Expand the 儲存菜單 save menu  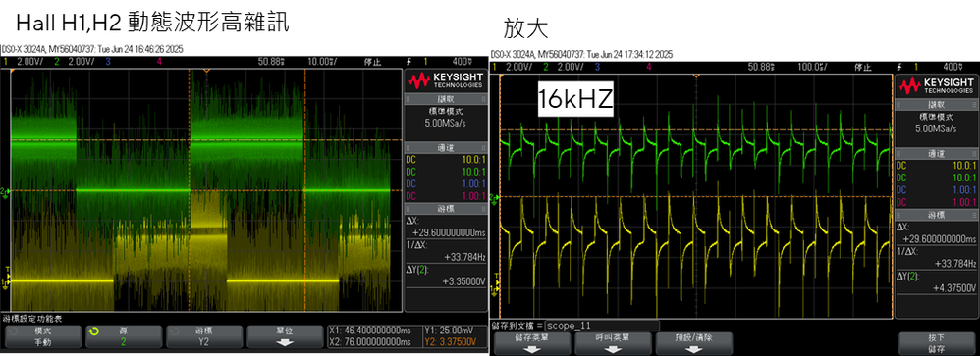532,343
